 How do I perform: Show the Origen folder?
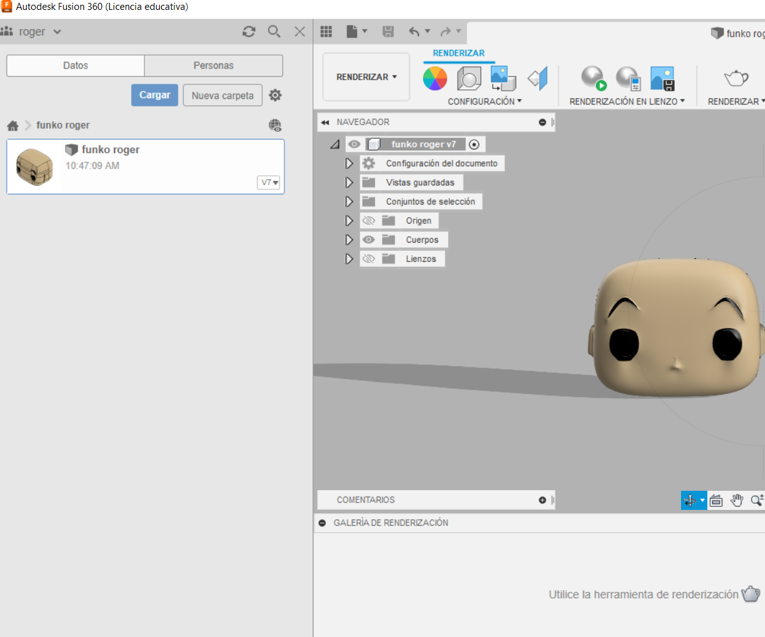(x=369, y=221)
